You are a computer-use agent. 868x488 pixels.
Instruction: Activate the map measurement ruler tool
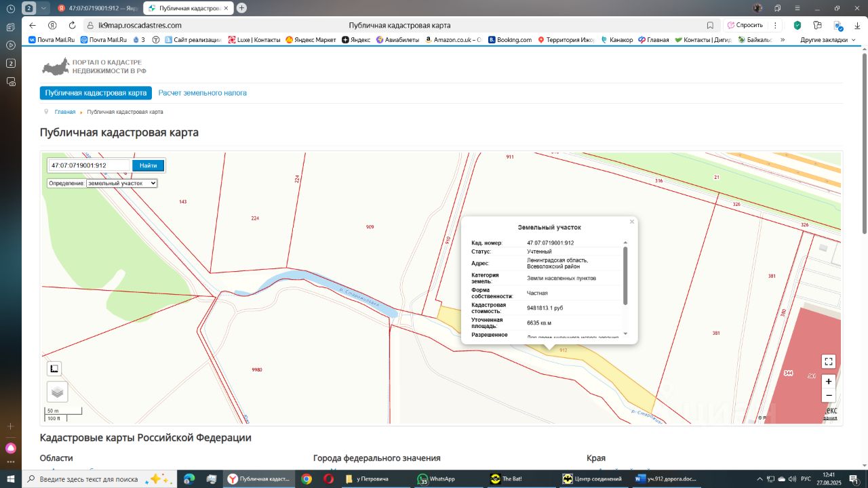coord(54,369)
